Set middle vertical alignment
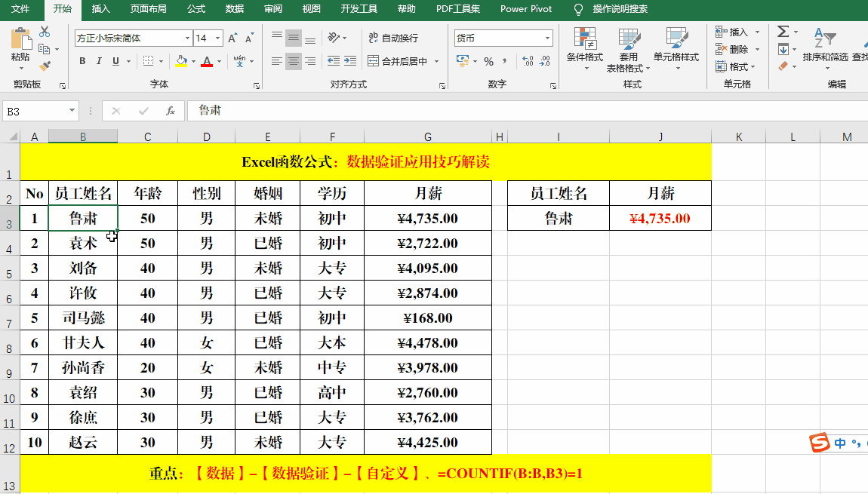Viewport: 868px width, 494px height. [x=294, y=38]
